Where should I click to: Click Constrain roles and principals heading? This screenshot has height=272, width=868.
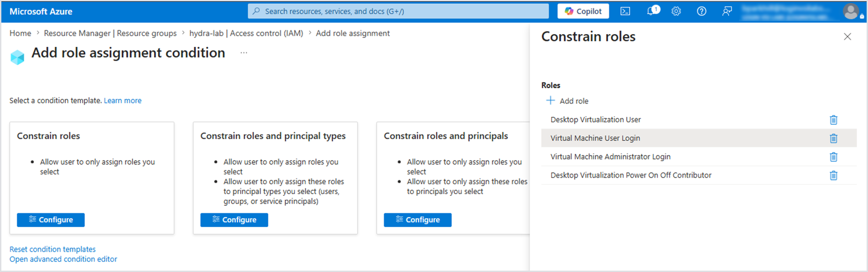coord(446,136)
